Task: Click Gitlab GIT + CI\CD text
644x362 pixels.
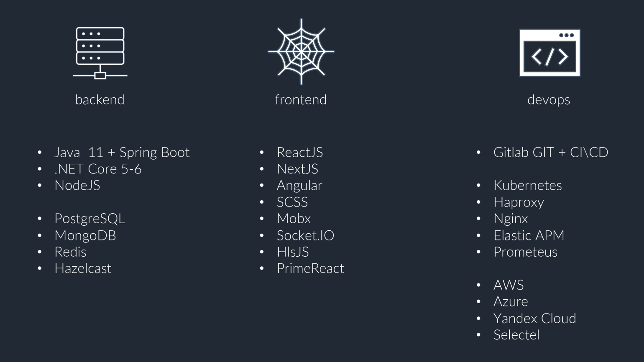Action: [551, 152]
